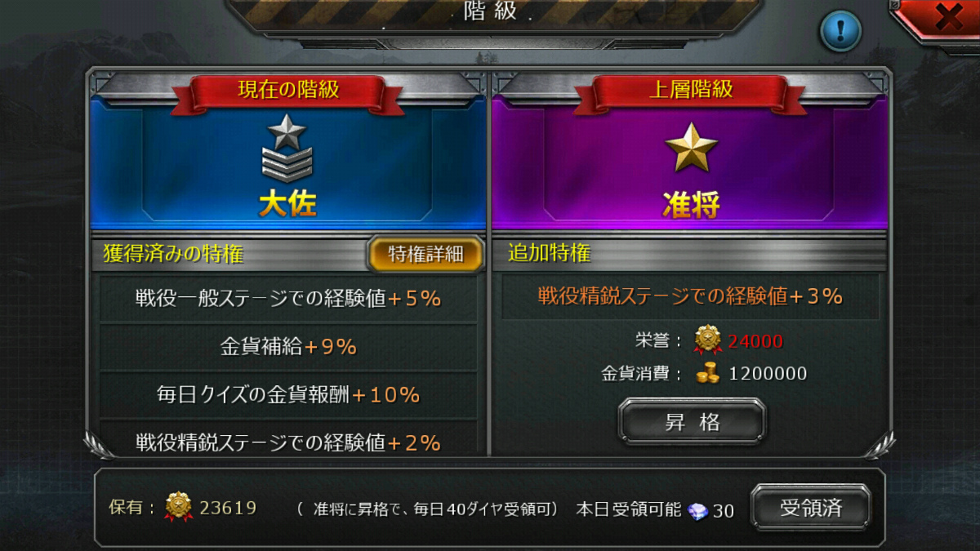This screenshot has width=980, height=551.
Task: Tap the gold coins icon beside 1200000
Action: [x=707, y=374]
